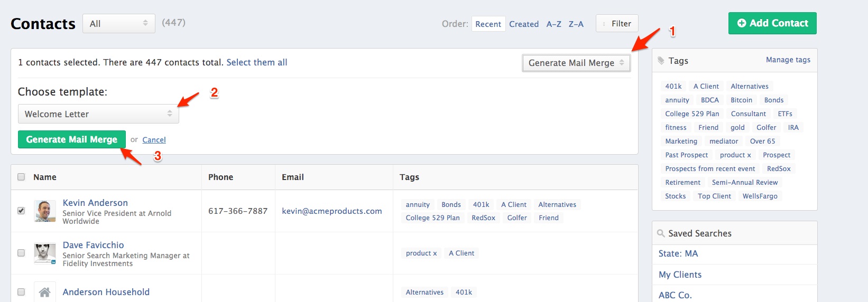Open the Manage tags link
Viewport: 868px width, 302px height.
click(788, 60)
